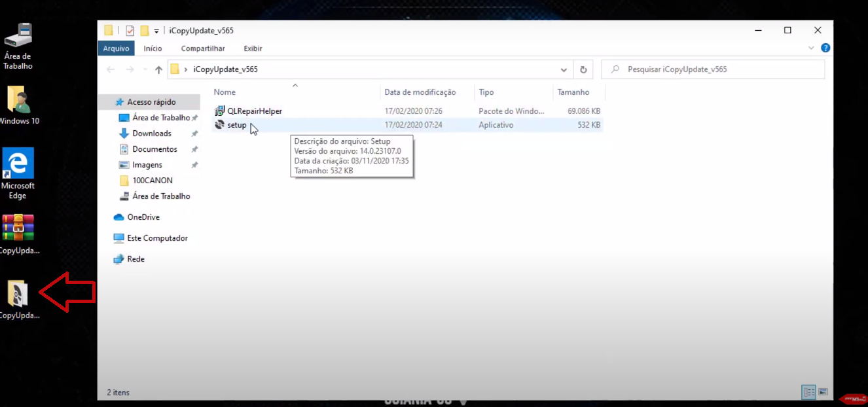
Task: Open the Arquivo menu
Action: [116, 48]
